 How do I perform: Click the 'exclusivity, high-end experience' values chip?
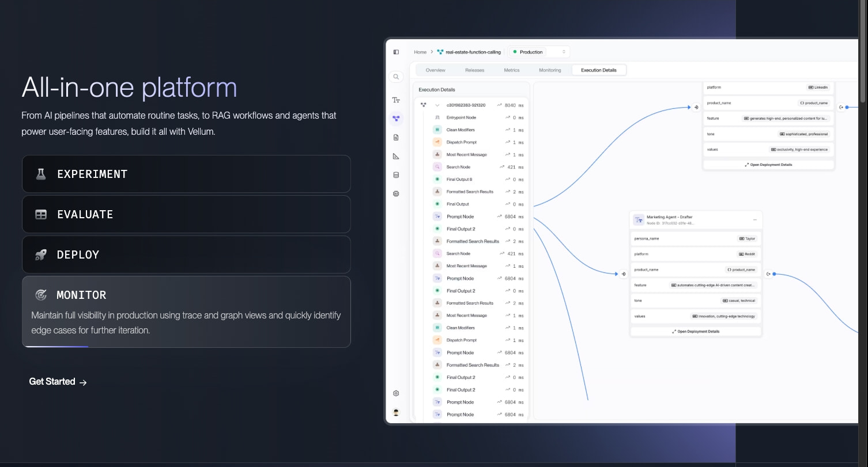point(799,150)
